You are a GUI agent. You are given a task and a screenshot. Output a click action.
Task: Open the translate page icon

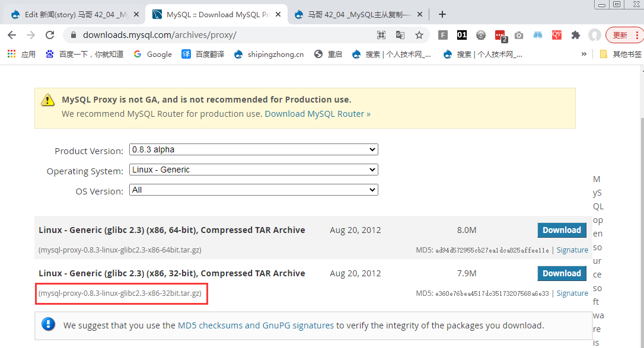(x=400, y=36)
